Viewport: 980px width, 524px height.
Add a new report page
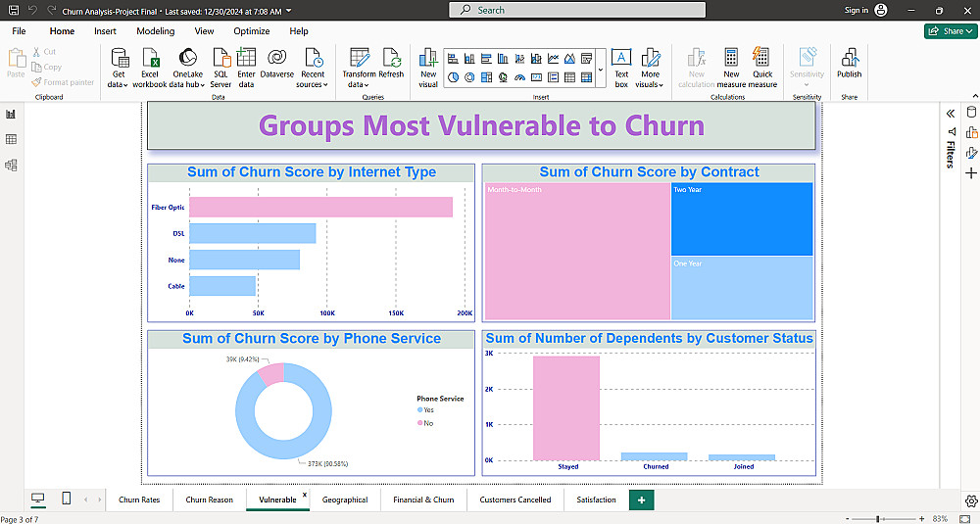[x=641, y=500]
